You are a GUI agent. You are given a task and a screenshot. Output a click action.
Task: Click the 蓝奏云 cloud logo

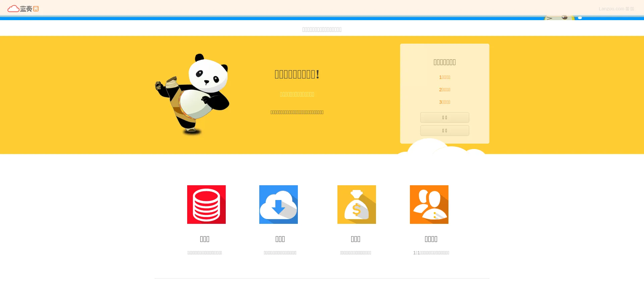point(23,9)
